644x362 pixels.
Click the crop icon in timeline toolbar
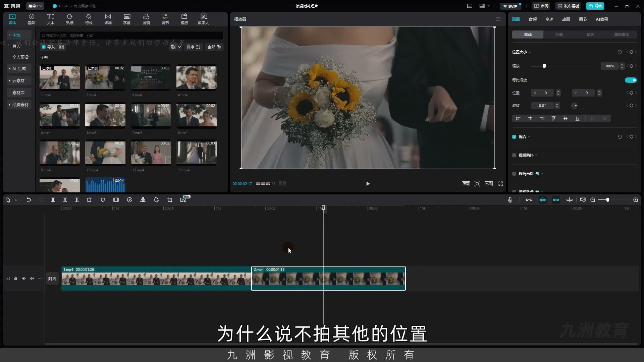coord(170,200)
